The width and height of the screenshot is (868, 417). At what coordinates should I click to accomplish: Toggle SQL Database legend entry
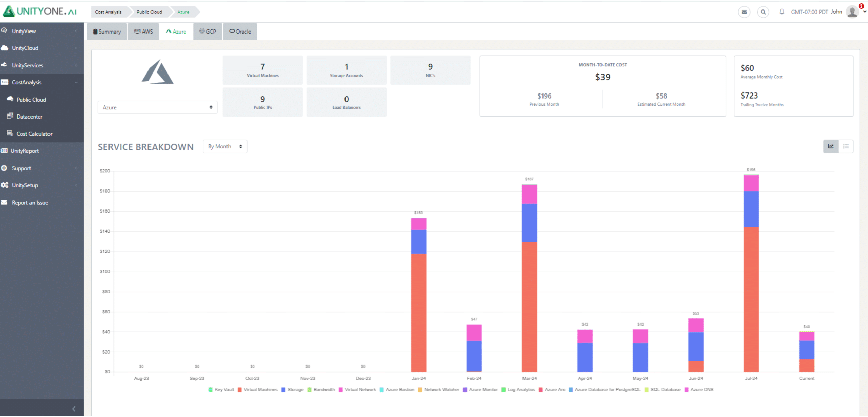pyautogui.click(x=662, y=390)
